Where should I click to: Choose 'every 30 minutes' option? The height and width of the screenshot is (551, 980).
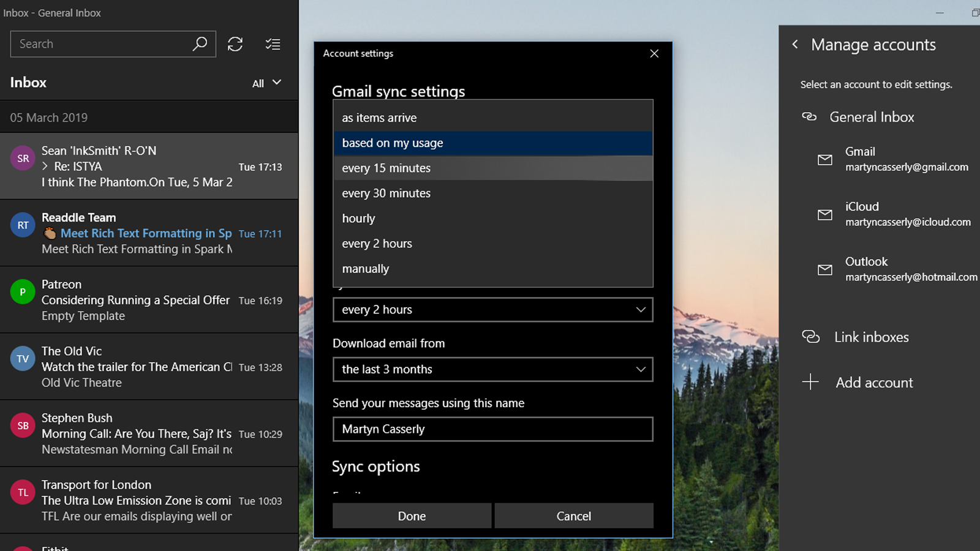493,193
